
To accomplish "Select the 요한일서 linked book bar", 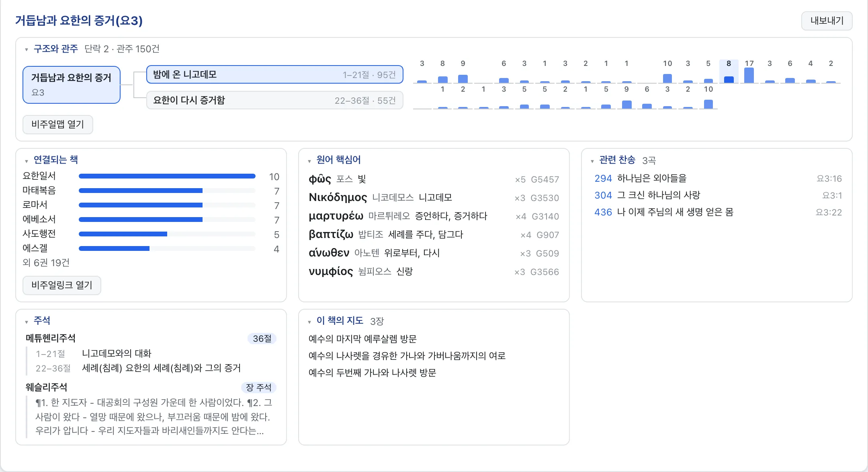I will 167,176.
